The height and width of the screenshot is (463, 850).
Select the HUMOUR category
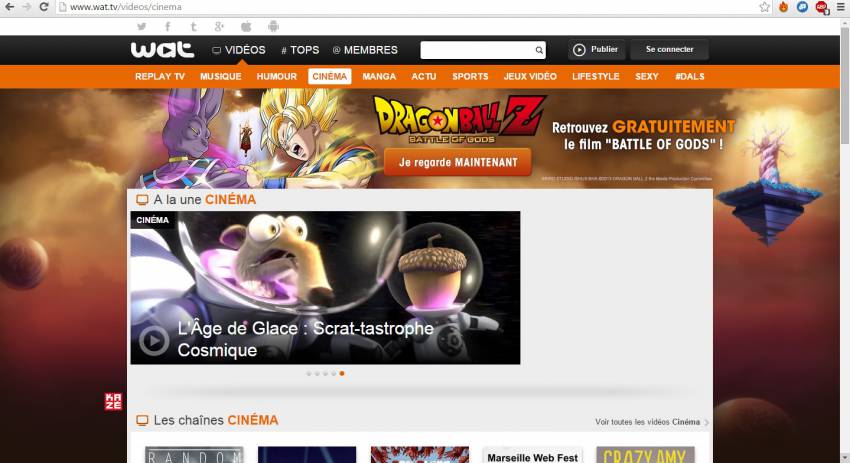[276, 76]
